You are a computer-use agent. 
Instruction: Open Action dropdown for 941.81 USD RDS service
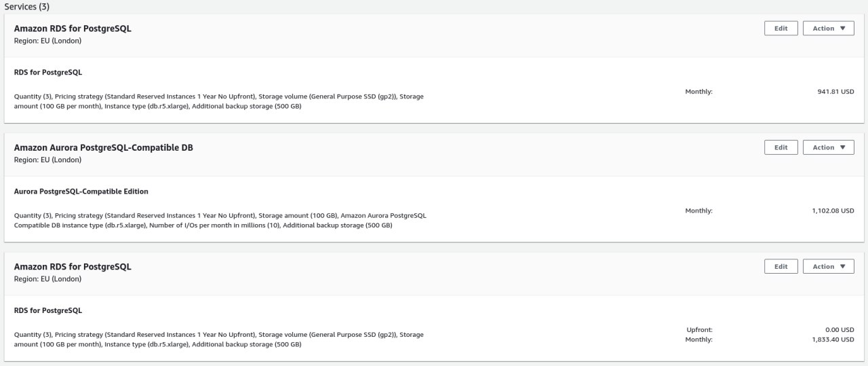click(x=829, y=28)
